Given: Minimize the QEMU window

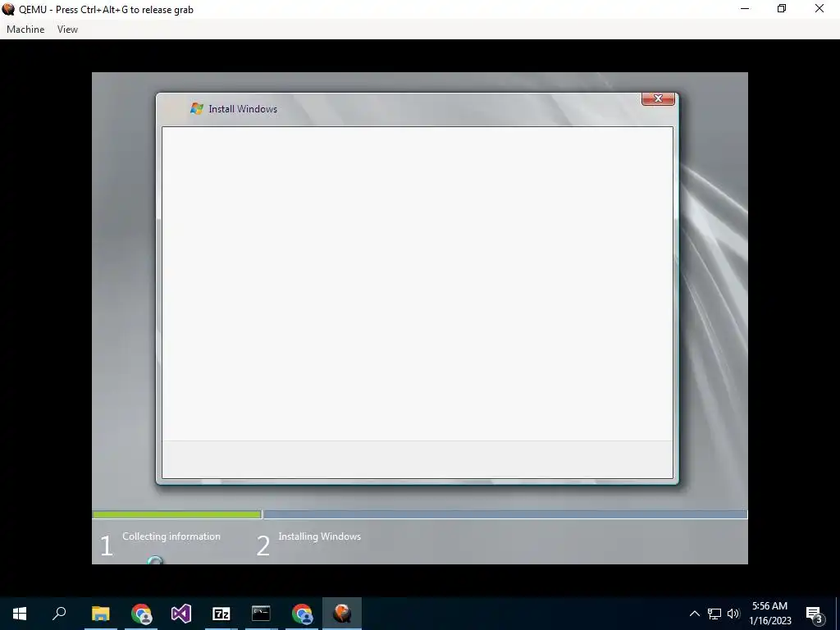Looking at the screenshot, I should point(745,8).
